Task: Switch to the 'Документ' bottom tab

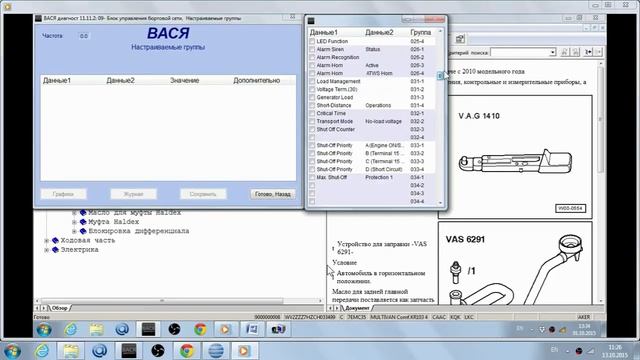Action: tap(357, 308)
